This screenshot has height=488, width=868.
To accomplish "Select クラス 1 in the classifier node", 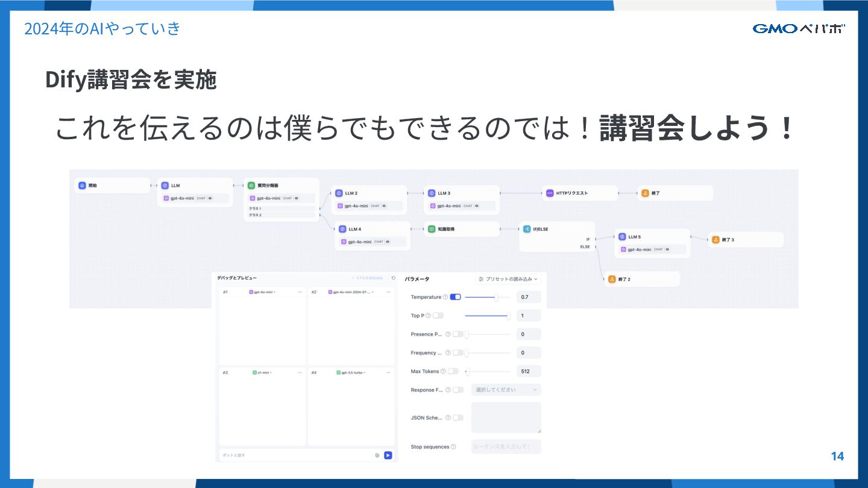I will 281,208.
